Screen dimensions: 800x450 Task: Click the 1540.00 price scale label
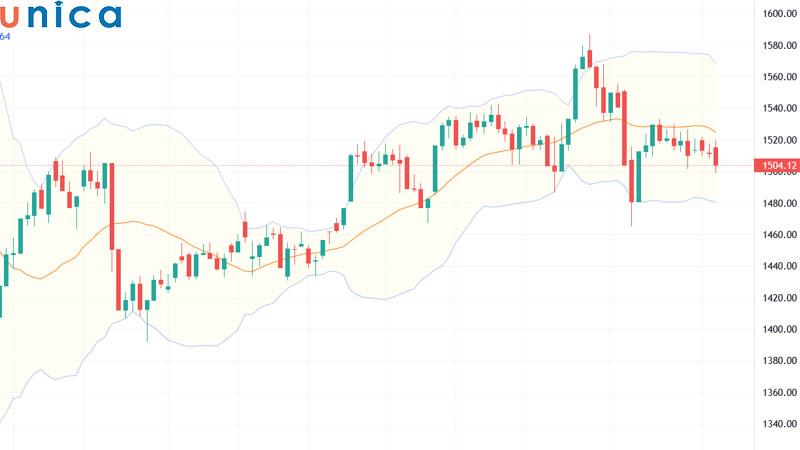click(x=778, y=108)
